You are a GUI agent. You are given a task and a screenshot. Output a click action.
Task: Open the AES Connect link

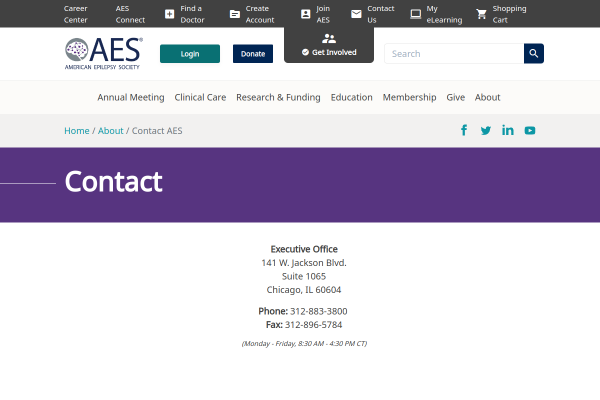tap(130, 14)
